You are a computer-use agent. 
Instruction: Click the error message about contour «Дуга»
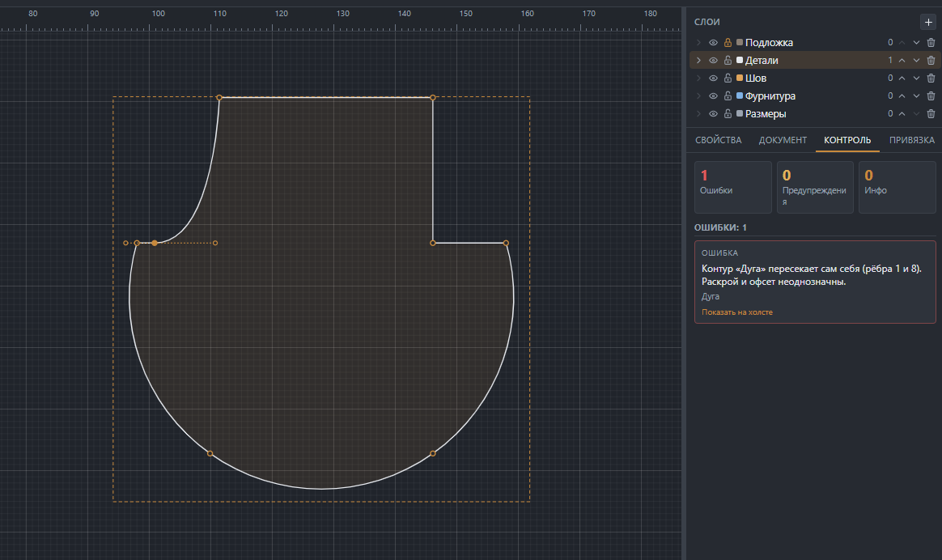click(x=811, y=275)
